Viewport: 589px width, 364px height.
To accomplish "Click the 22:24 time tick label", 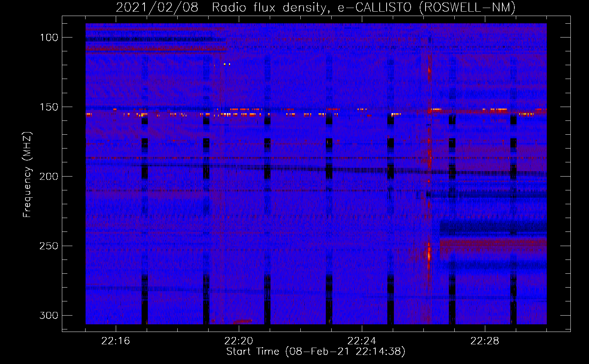I will point(361,341).
